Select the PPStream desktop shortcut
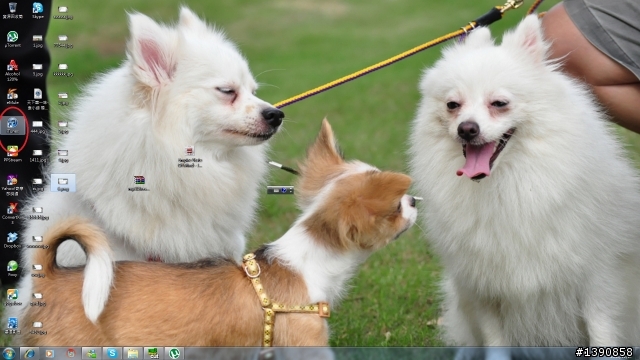 13,154
